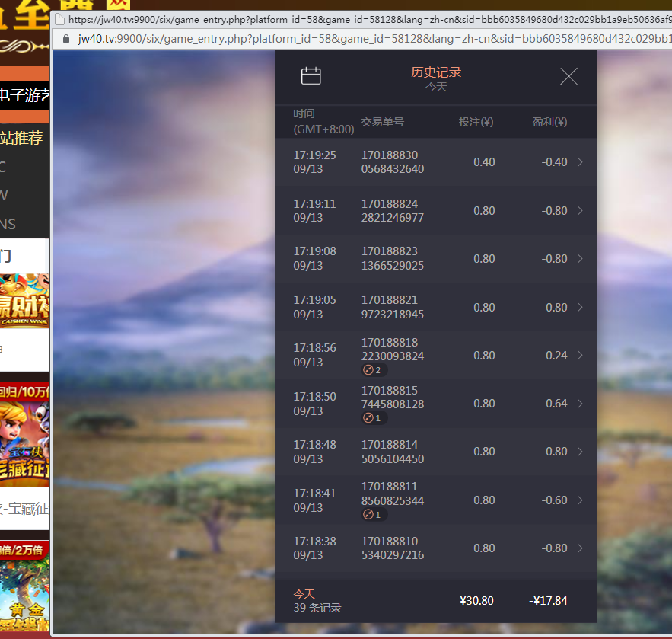
Task: Click the 盈利(¥) column header
Action: tap(550, 122)
